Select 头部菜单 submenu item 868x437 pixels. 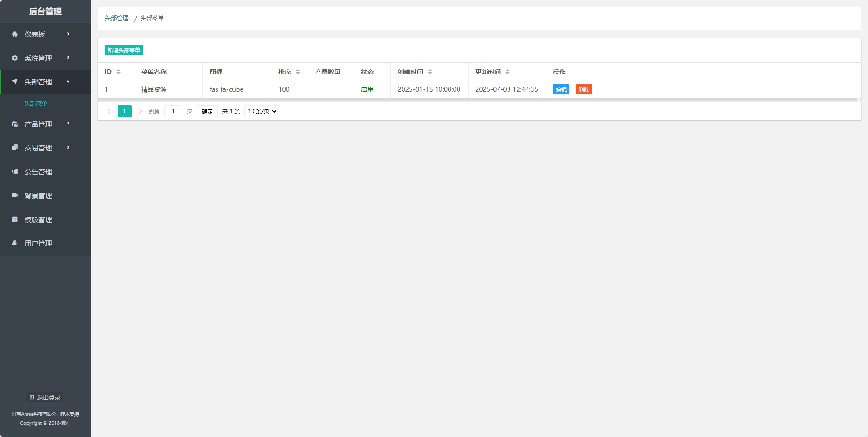36,104
